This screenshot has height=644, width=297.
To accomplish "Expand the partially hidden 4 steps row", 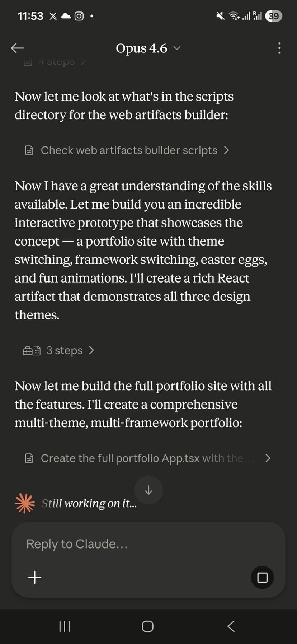I will point(56,62).
